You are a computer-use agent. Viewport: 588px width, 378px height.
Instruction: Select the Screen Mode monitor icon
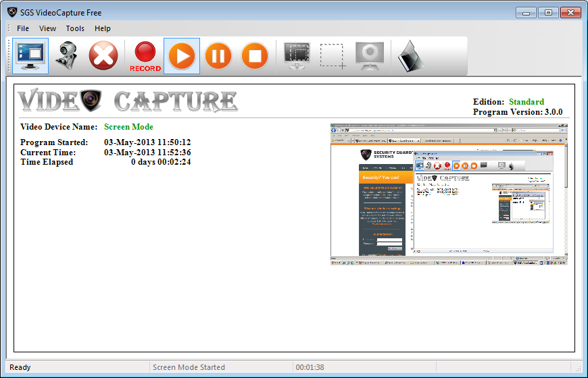[x=30, y=56]
